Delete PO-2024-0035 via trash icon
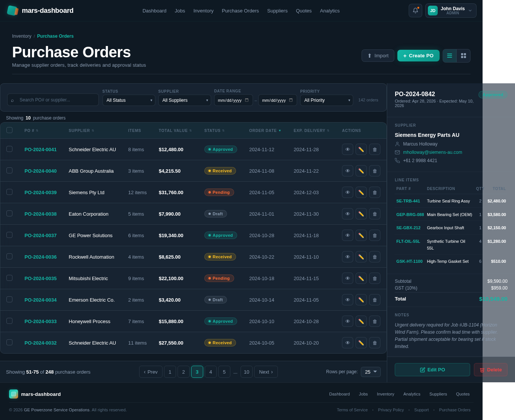The image size is (515, 420). 375,278
